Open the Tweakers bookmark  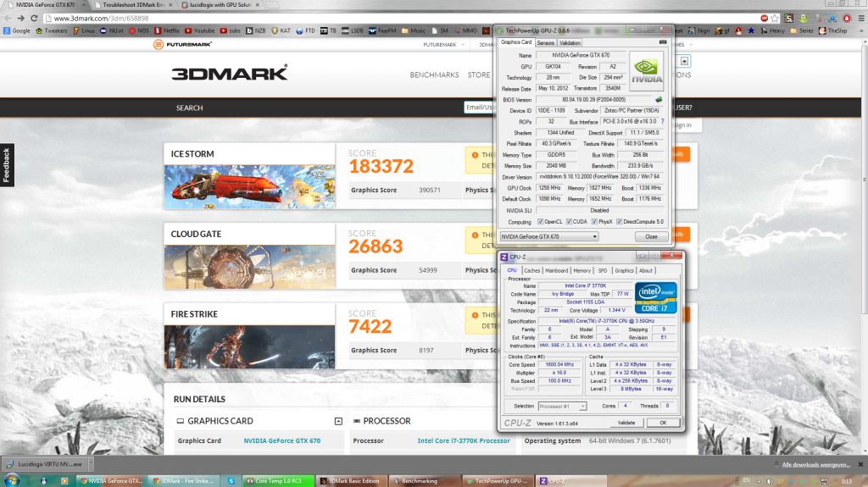tap(52, 31)
